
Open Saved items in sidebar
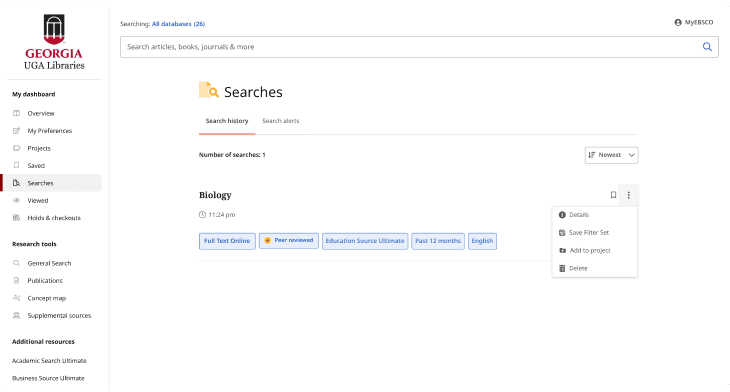click(x=36, y=166)
